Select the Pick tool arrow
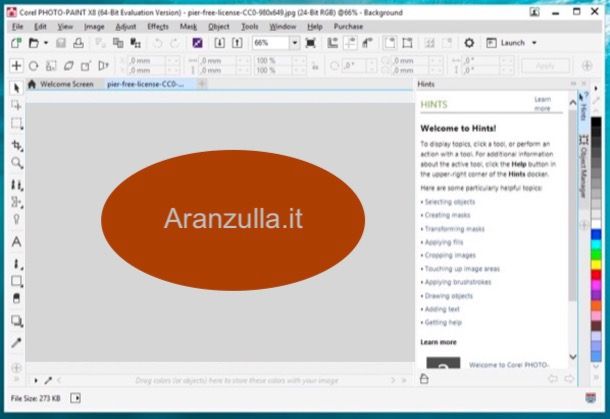 (16, 88)
